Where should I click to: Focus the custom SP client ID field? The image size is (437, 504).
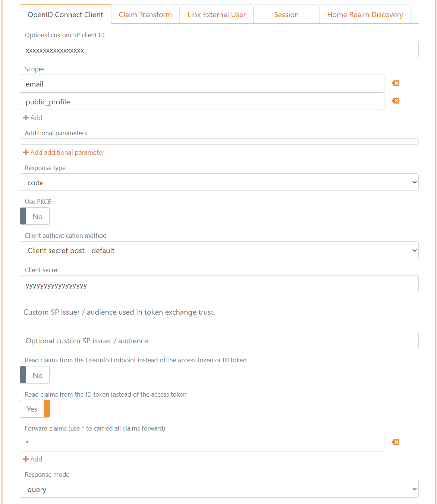click(219, 50)
